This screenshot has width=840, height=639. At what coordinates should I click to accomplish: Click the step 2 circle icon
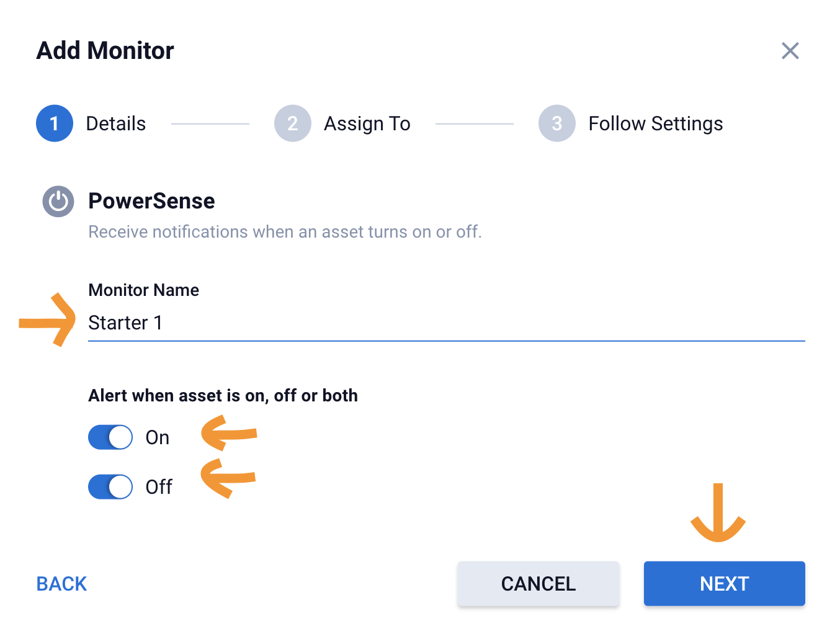pos(293,123)
